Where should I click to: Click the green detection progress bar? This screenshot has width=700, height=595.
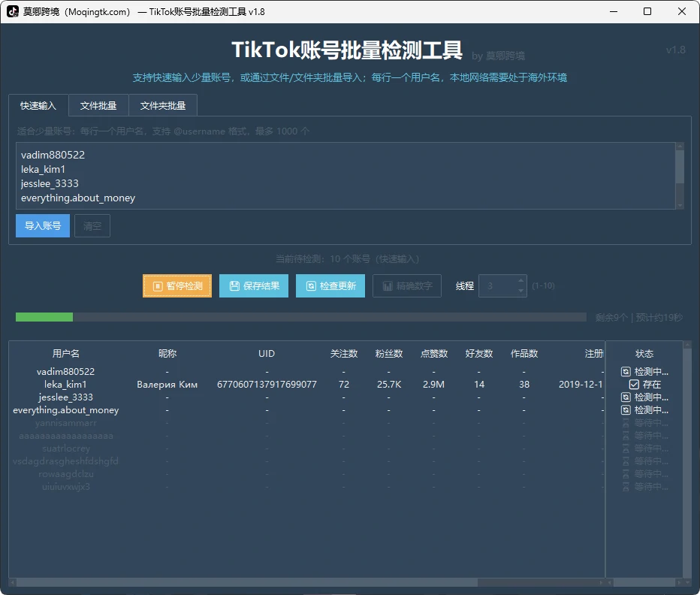44,317
